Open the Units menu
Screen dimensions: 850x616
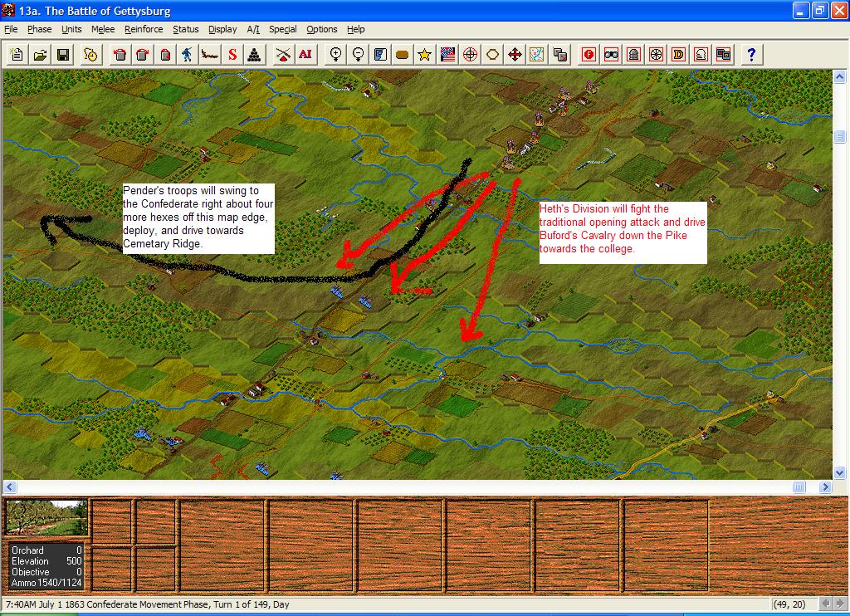71,29
